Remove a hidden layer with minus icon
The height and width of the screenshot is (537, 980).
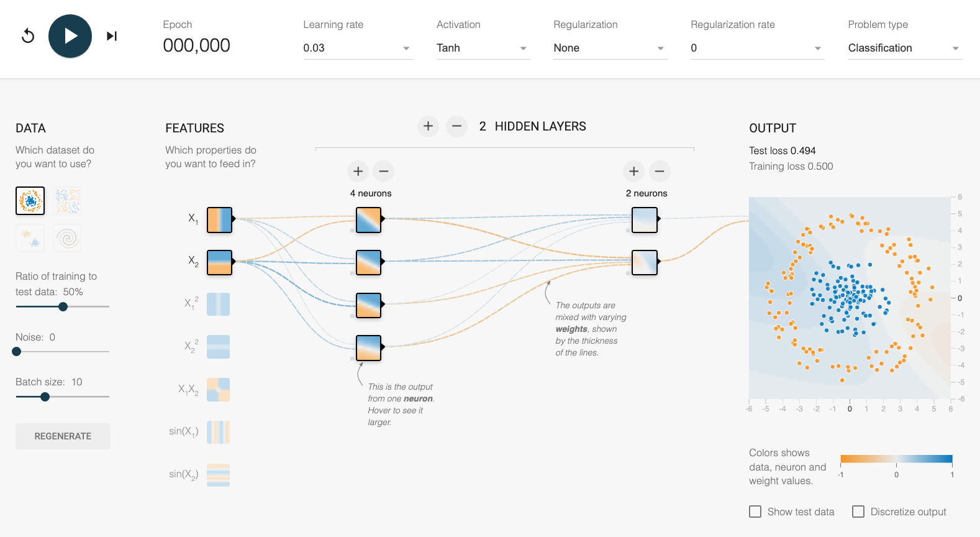point(456,126)
